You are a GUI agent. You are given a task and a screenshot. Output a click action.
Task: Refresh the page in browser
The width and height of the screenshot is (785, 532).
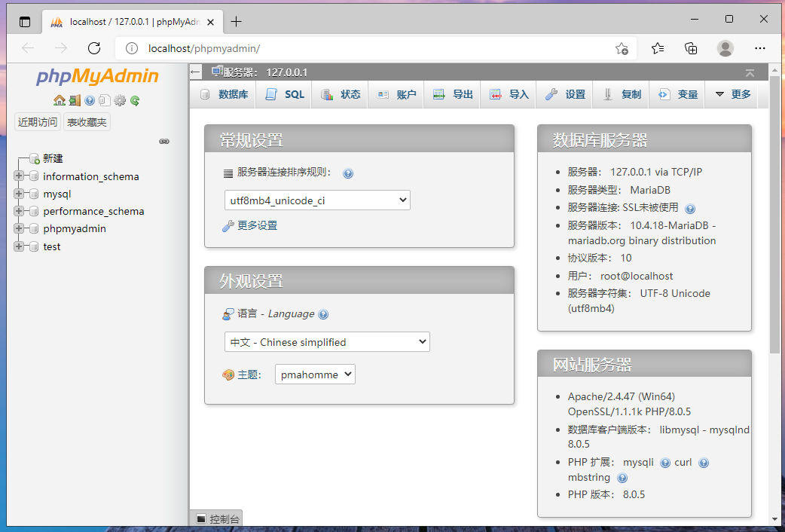94,48
